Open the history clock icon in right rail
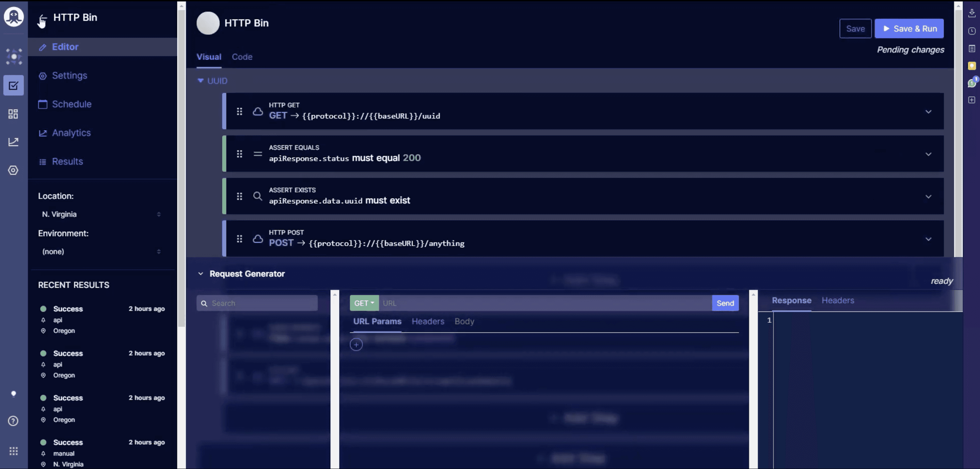Screen dimensions: 980x469 point(971,31)
